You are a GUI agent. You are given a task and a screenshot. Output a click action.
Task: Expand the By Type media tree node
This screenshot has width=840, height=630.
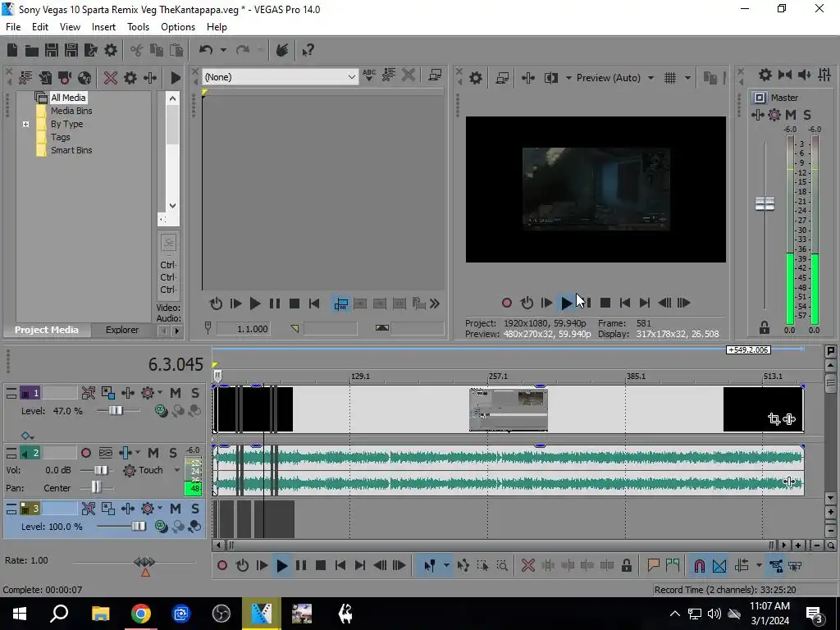click(x=25, y=125)
